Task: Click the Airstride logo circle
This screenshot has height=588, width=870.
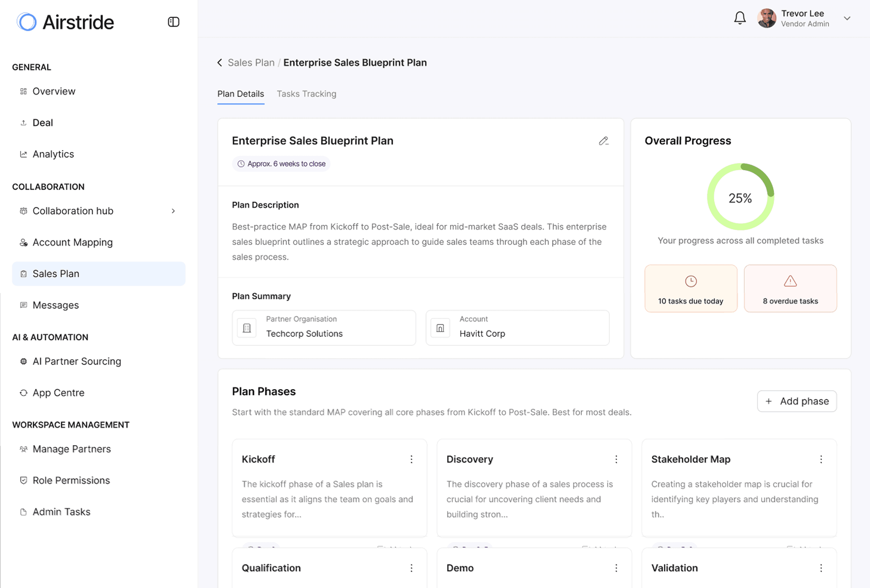Action: [x=27, y=22]
